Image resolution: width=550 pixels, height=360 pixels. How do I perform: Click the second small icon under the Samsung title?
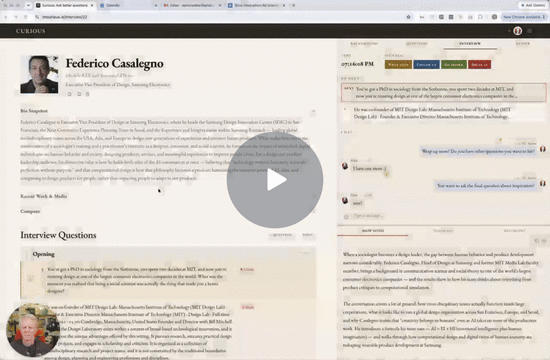79,94
